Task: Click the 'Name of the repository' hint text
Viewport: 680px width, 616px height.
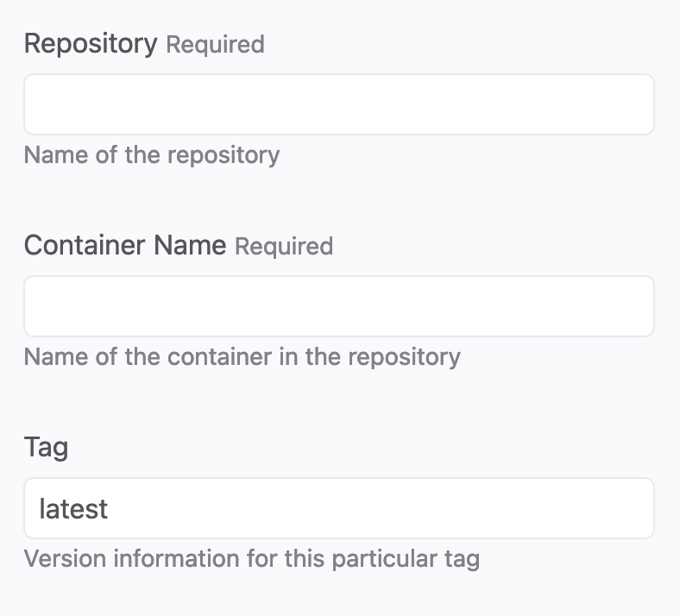Action: pyautogui.click(x=152, y=155)
